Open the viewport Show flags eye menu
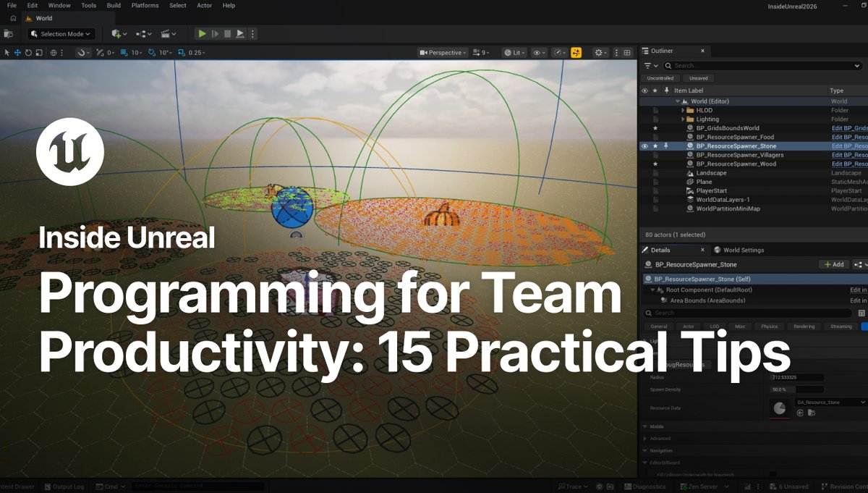This screenshot has height=493, width=868. point(540,53)
